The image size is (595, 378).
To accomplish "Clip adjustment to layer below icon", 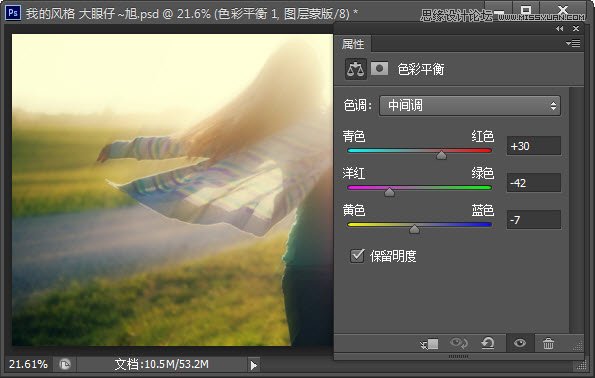I will [429, 344].
